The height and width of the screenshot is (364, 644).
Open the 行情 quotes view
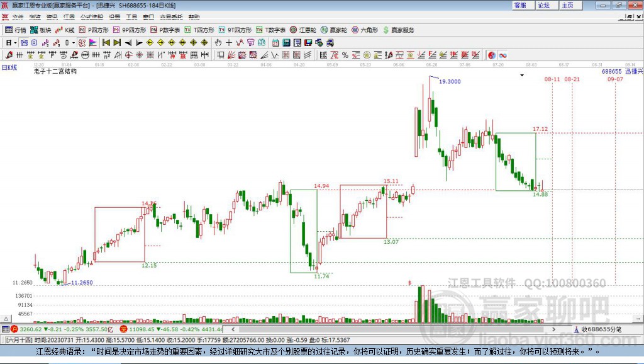pos(16,30)
